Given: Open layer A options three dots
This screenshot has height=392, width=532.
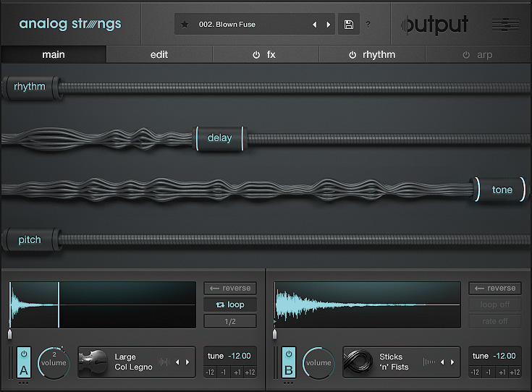Looking at the screenshot, I should tap(23, 383).
